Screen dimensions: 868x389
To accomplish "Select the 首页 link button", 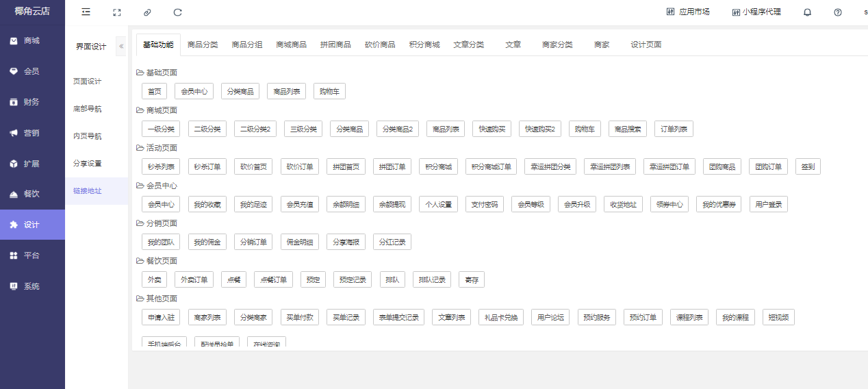I will (154, 91).
